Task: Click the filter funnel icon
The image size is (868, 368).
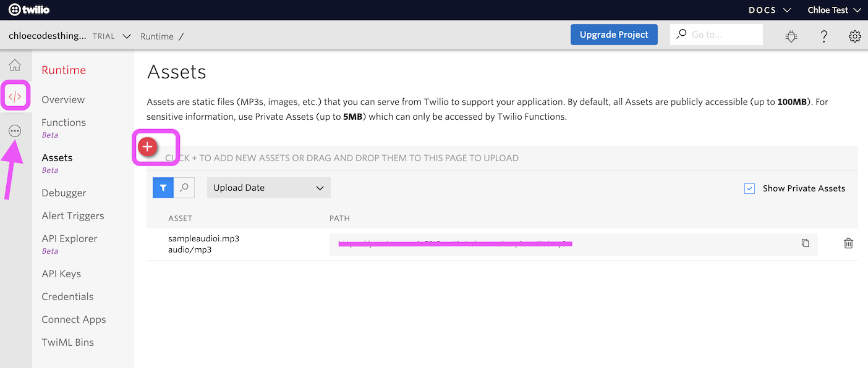Action: click(x=163, y=188)
